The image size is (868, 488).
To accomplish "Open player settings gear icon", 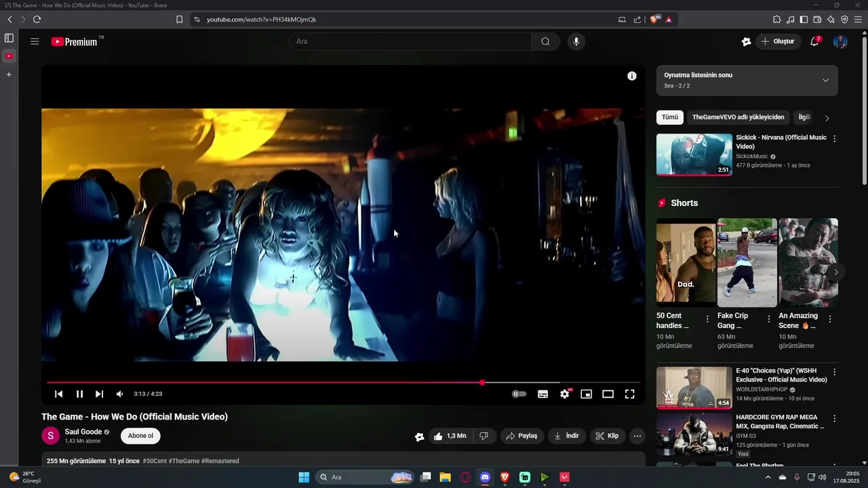I will click(x=565, y=394).
